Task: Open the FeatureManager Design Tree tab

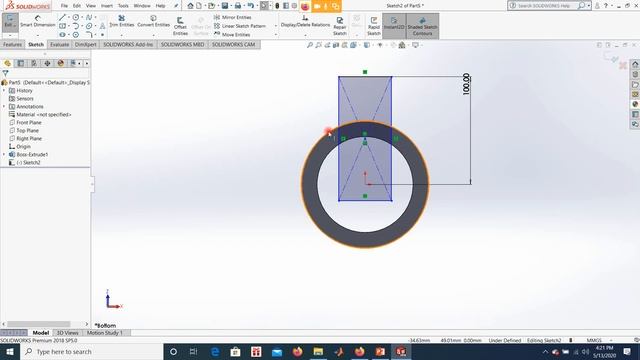Action: coord(7,63)
